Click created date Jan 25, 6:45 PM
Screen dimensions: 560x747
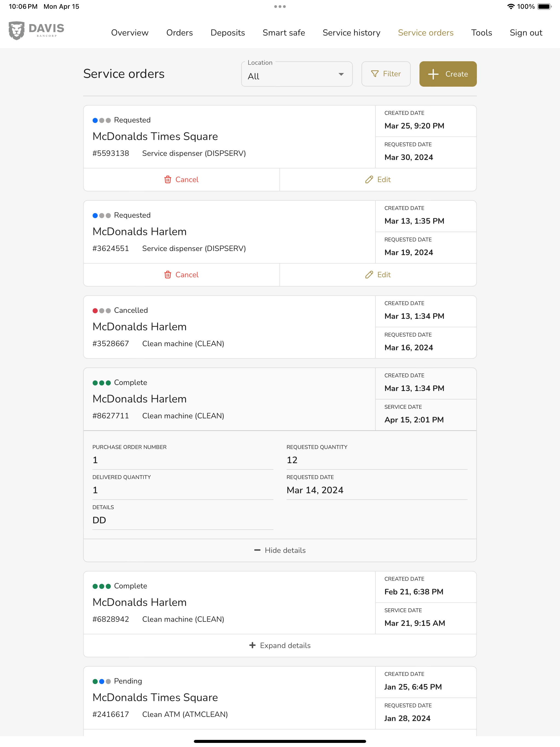pos(413,687)
